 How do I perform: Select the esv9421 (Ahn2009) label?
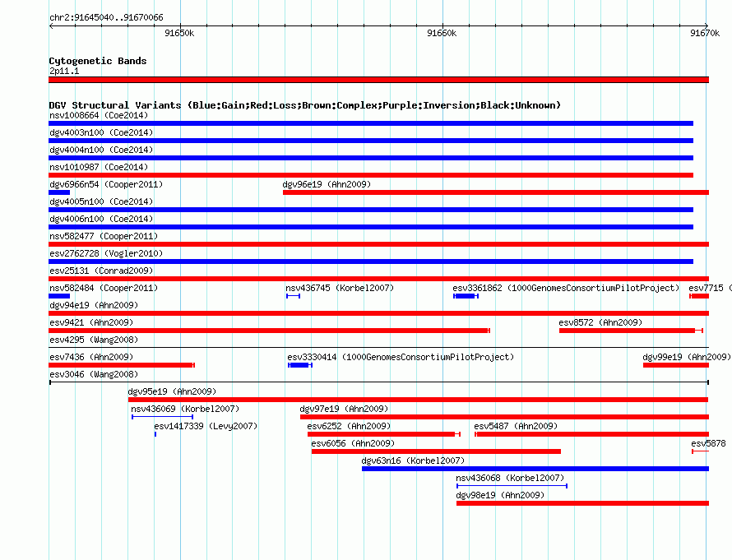(x=91, y=322)
